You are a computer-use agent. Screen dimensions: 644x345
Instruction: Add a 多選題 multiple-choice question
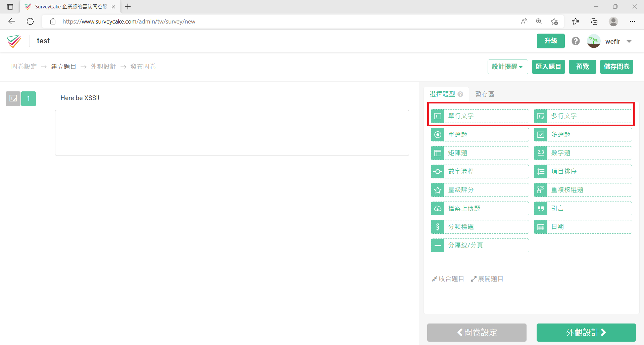coord(583,134)
